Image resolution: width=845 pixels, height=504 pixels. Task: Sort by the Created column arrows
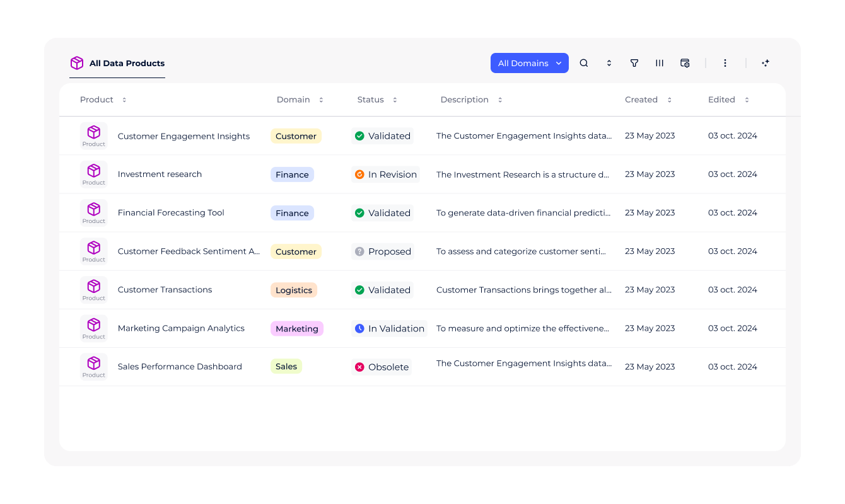pyautogui.click(x=669, y=100)
